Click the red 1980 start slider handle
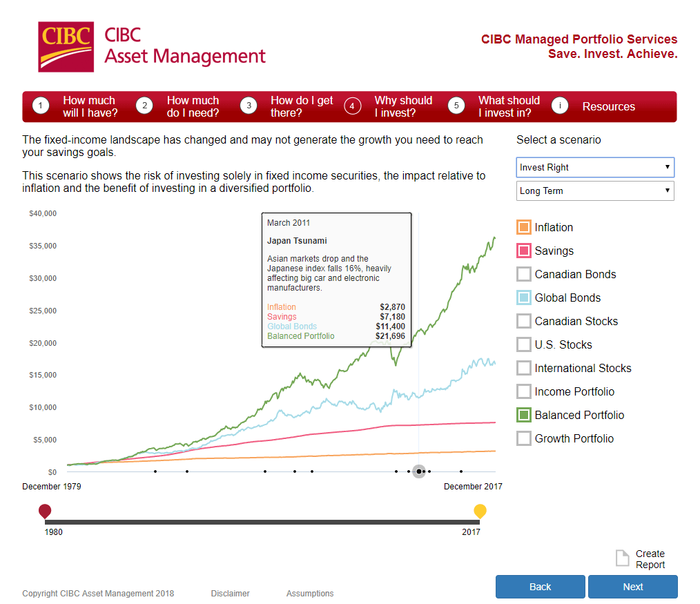Viewport: 700px width, 604px height. 45,511
